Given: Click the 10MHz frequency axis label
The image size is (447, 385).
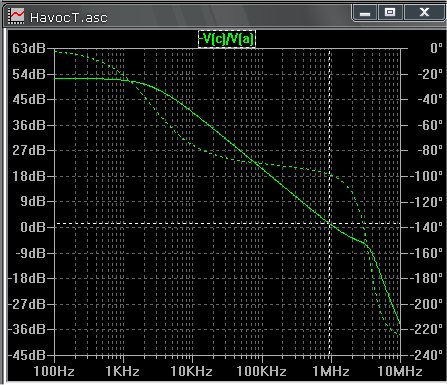Looking at the screenshot, I should (400, 371).
